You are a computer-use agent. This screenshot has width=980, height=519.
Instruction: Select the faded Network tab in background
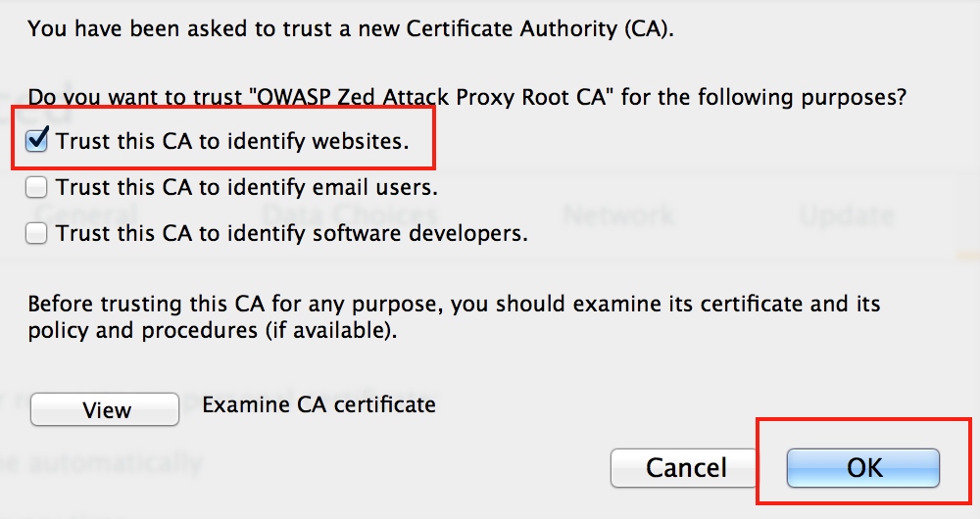pos(618,215)
